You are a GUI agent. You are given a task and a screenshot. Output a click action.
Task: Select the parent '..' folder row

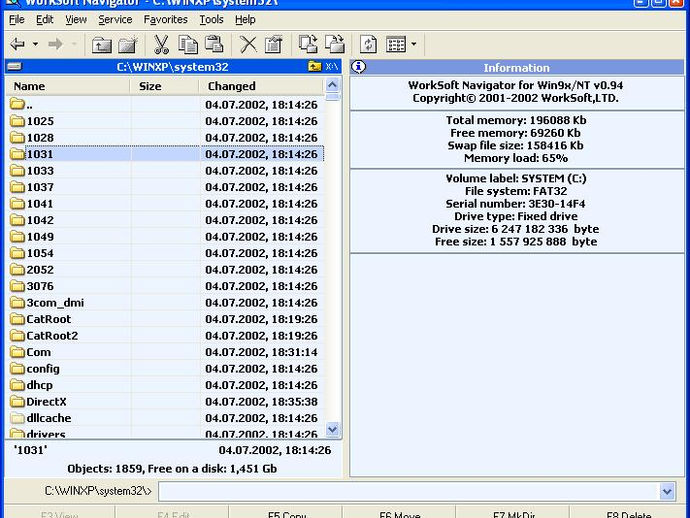point(165,105)
